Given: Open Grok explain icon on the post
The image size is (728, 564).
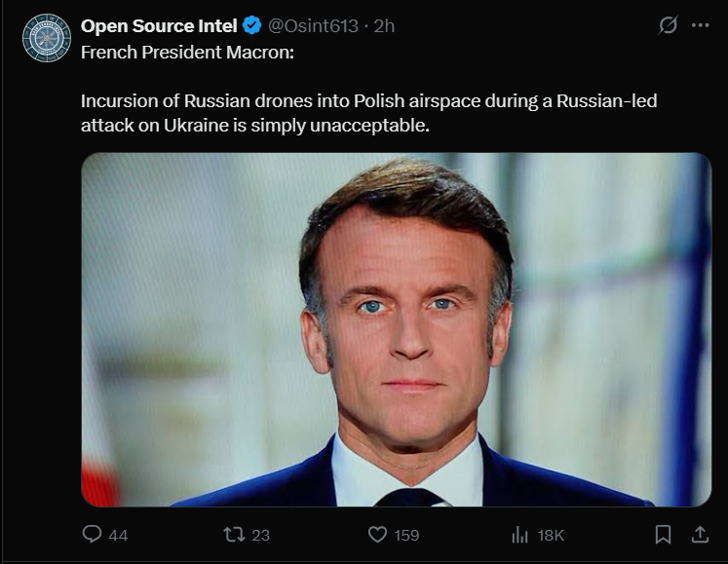Looking at the screenshot, I should pos(668,26).
